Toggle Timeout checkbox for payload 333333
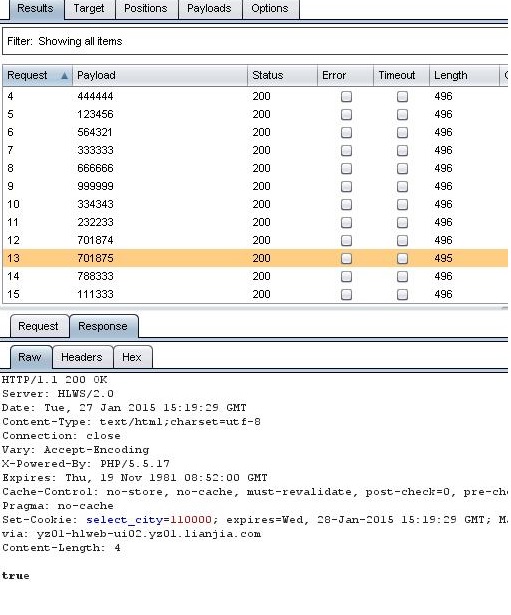 [402, 151]
